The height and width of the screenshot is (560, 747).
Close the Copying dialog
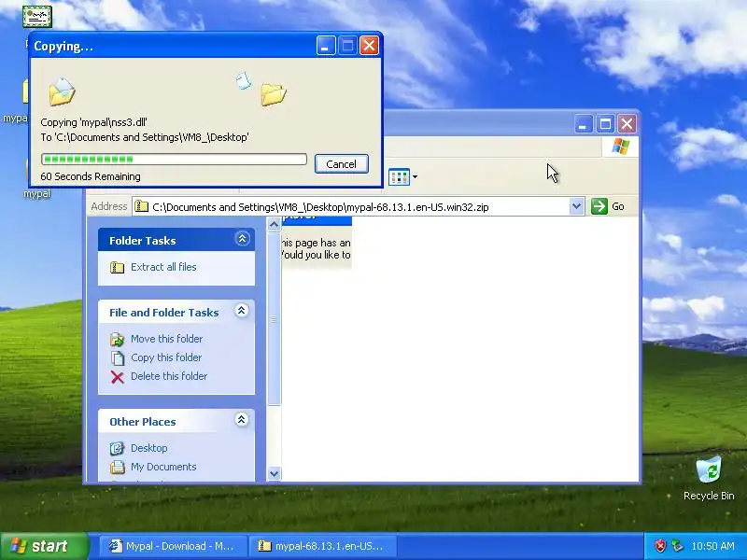coord(369,46)
